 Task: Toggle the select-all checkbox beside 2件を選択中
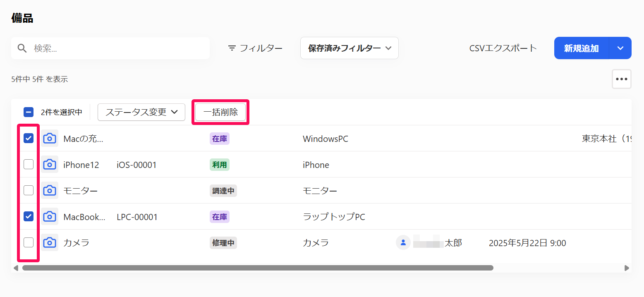(29, 112)
